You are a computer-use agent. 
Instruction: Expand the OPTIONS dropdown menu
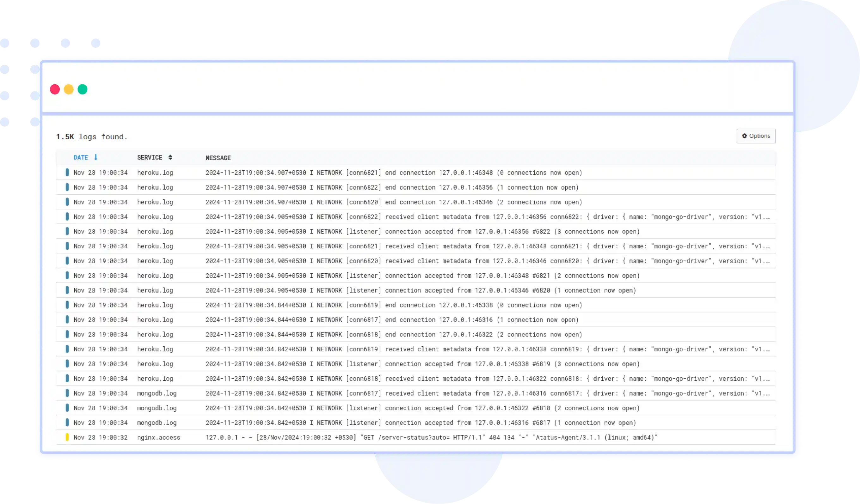756,136
